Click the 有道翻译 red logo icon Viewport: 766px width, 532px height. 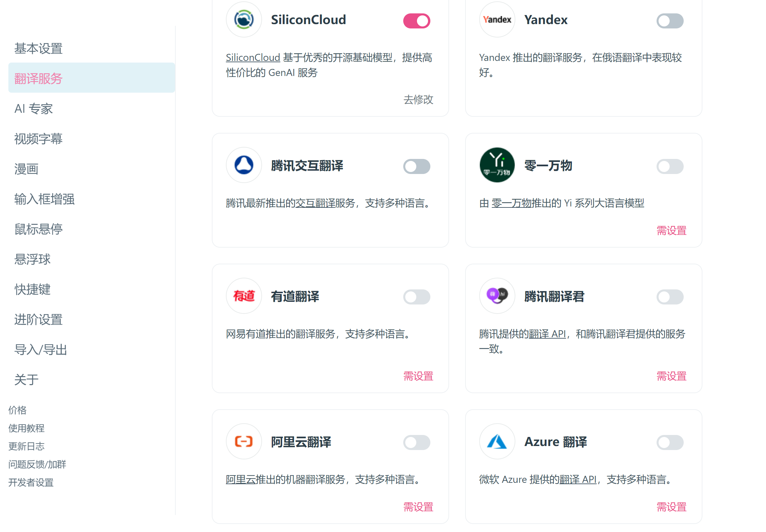tap(244, 296)
